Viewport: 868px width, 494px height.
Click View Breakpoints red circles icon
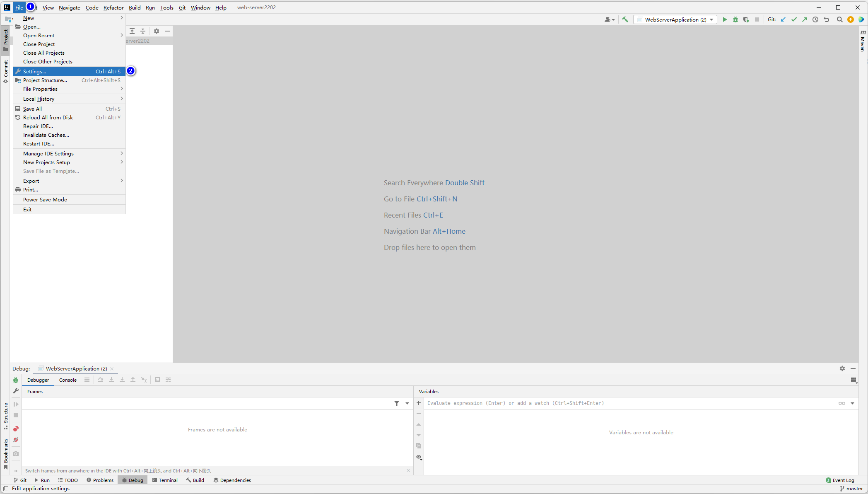point(16,429)
